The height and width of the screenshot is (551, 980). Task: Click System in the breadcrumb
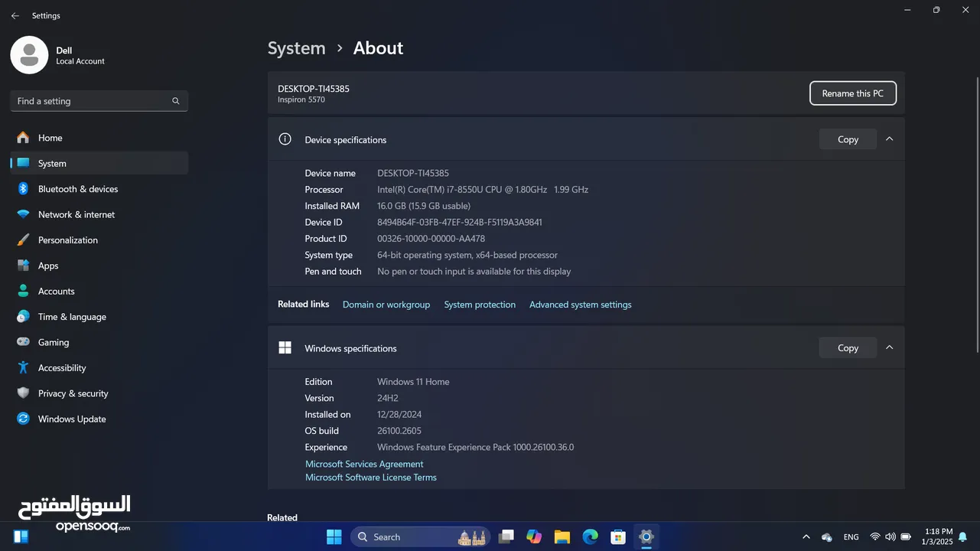(296, 47)
